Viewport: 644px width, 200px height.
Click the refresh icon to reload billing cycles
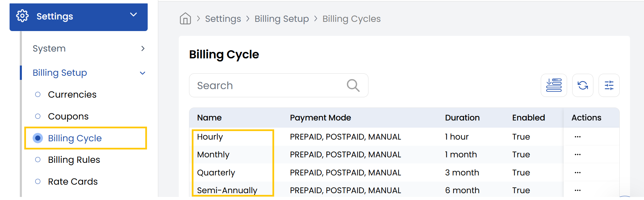582,85
